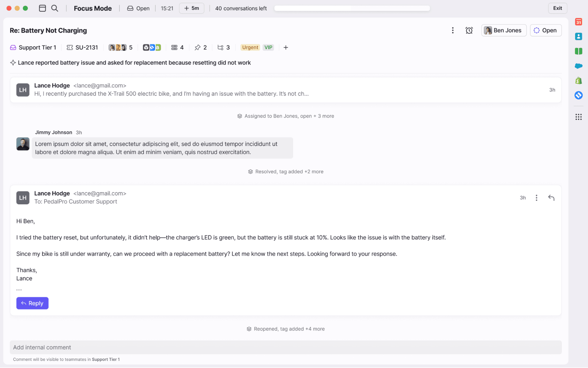Click the Add internal comment field
The image size is (588, 368).
[x=285, y=347]
